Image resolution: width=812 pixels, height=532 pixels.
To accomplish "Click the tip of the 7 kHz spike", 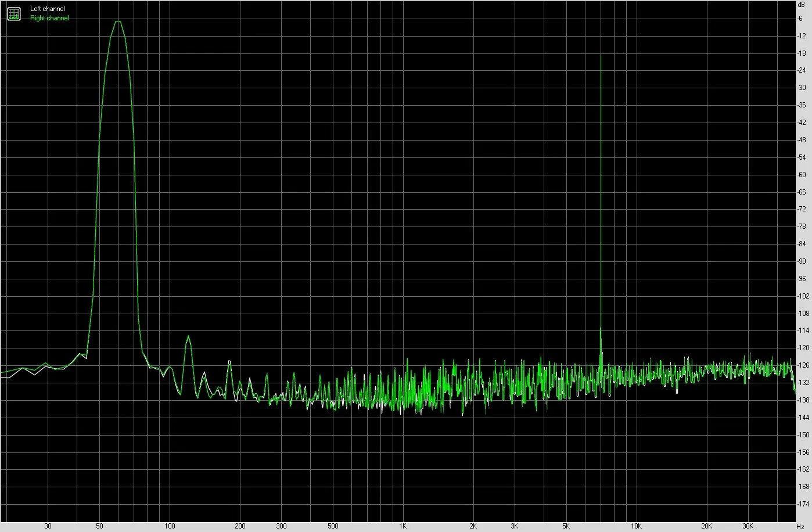I will pos(601,56).
